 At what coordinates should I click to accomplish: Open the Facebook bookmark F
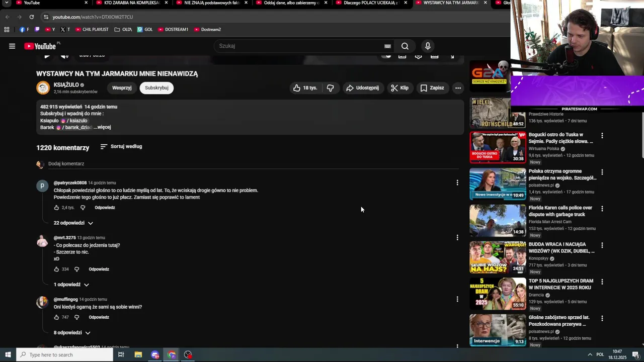(x=24, y=30)
